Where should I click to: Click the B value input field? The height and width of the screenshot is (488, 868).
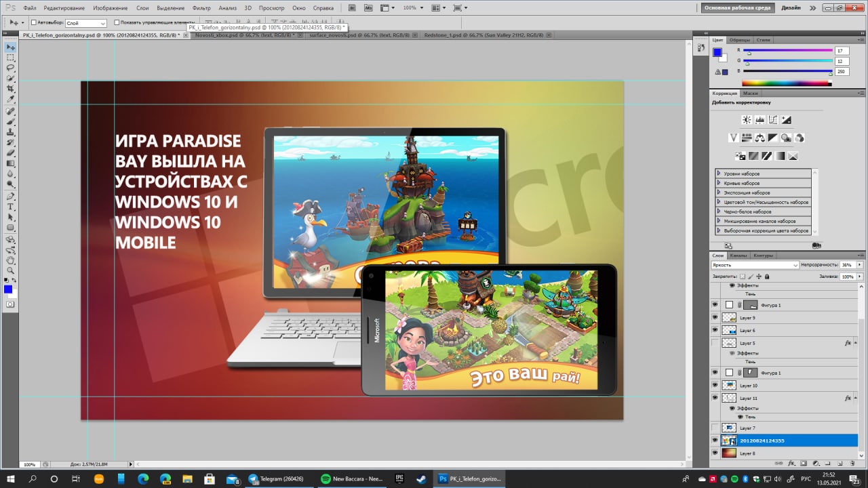(x=842, y=71)
